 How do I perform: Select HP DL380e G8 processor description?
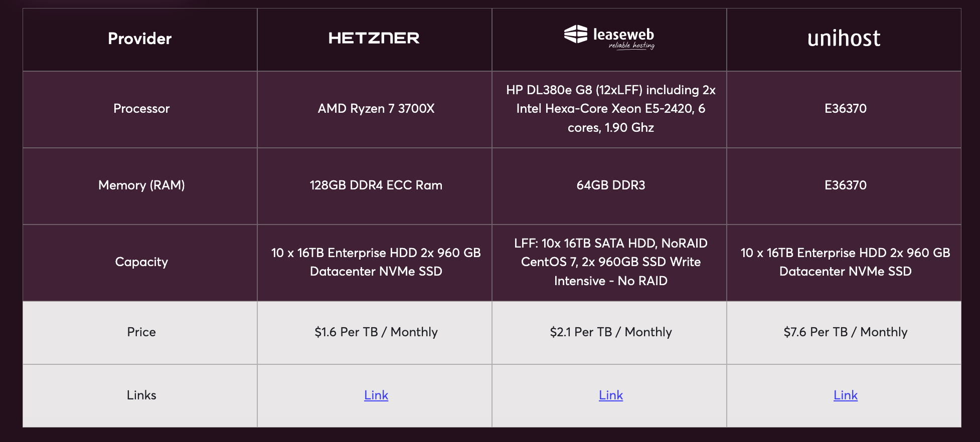click(611, 109)
